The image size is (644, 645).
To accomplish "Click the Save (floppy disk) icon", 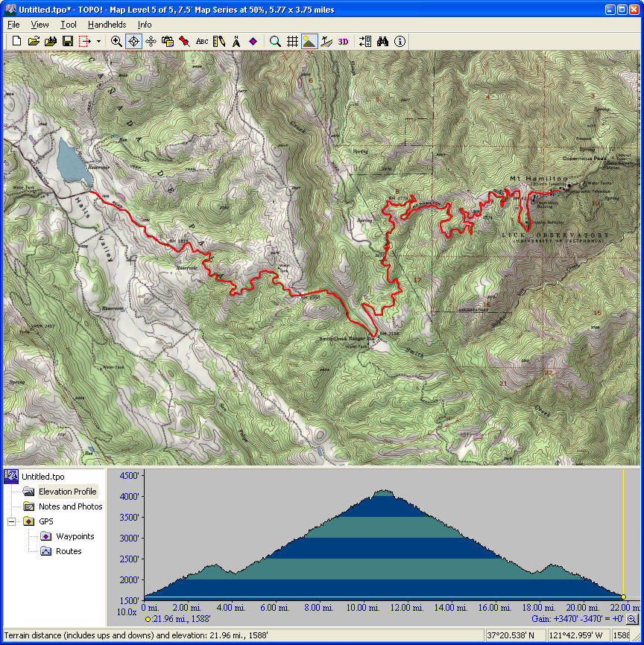I will click(67, 42).
